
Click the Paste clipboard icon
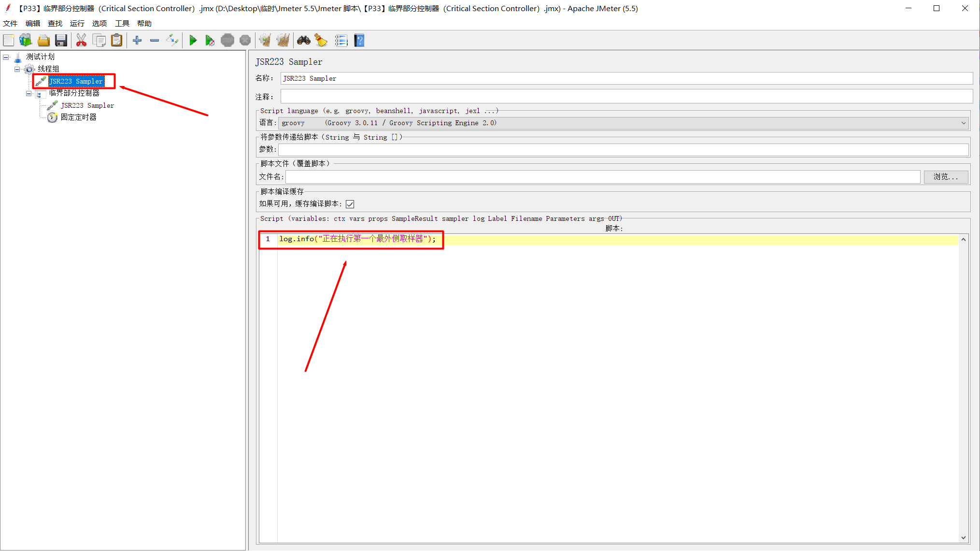coord(116,41)
